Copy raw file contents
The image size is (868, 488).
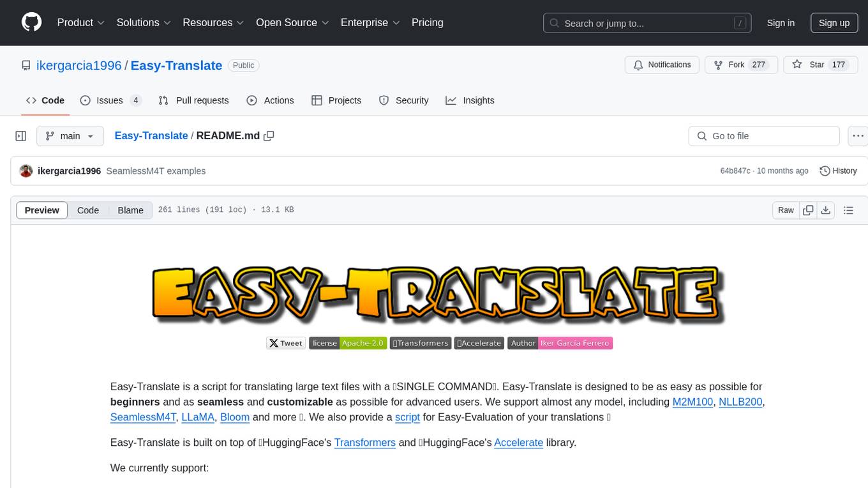(x=808, y=210)
